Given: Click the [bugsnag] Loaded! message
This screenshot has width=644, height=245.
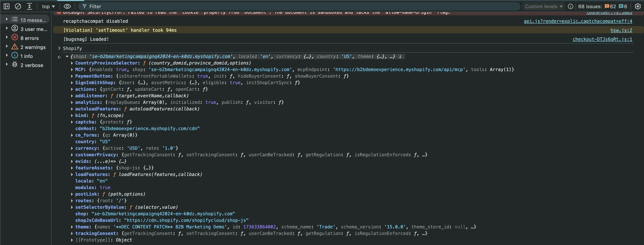Looking at the screenshot, I should [86, 39].
